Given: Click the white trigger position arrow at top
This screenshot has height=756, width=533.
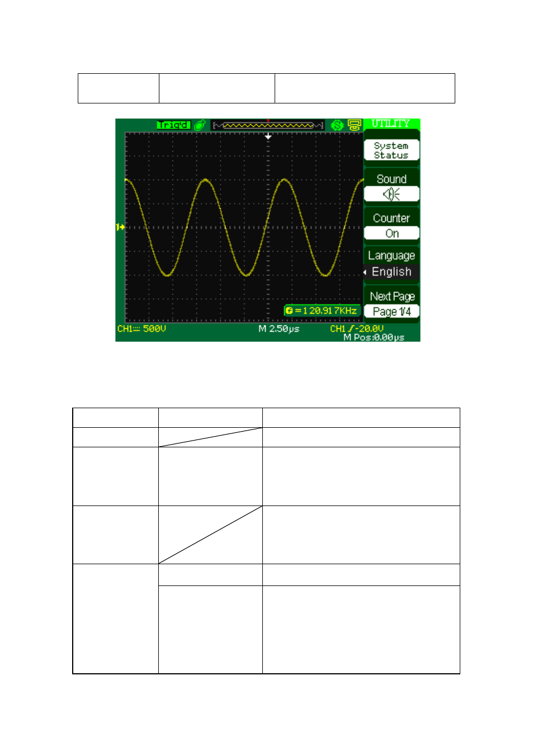Looking at the screenshot, I should 268,136.
